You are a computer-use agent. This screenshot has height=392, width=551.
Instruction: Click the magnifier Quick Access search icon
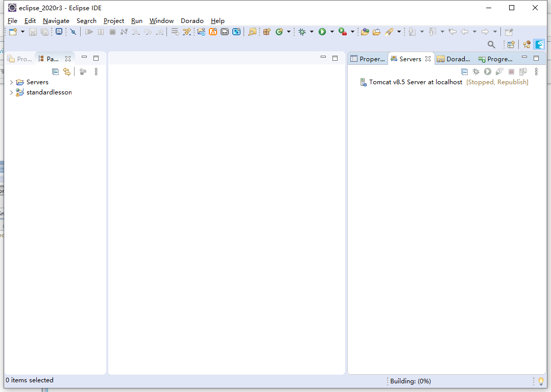(x=491, y=44)
